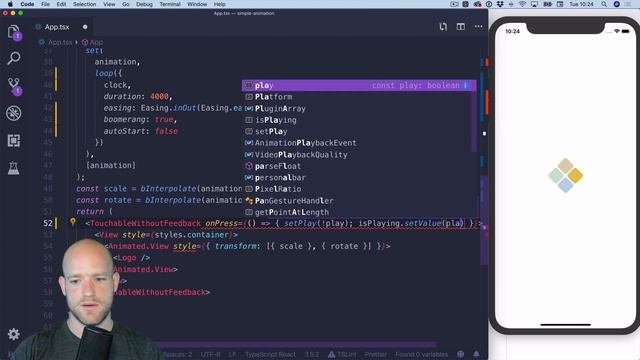Image resolution: width=640 pixels, height=360 pixels.
Task: Open the File menu
Action: (x=45, y=4)
